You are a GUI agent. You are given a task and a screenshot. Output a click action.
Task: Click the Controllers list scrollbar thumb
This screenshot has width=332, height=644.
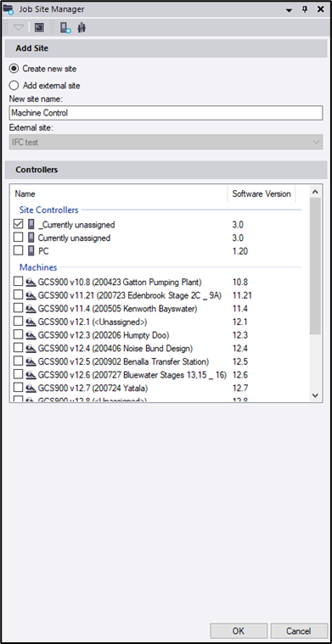click(315, 266)
